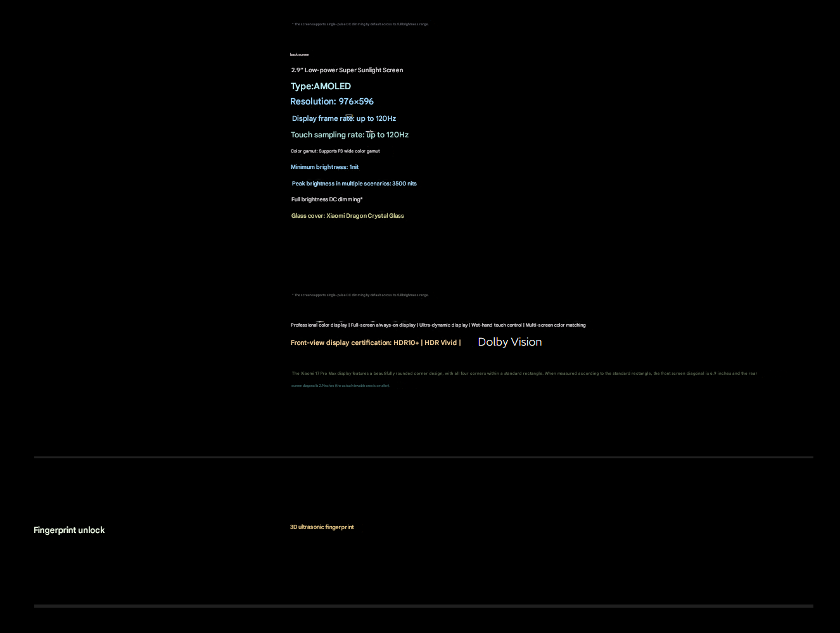Click the Display frame rate spec
The width and height of the screenshot is (840, 633).
[344, 118]
